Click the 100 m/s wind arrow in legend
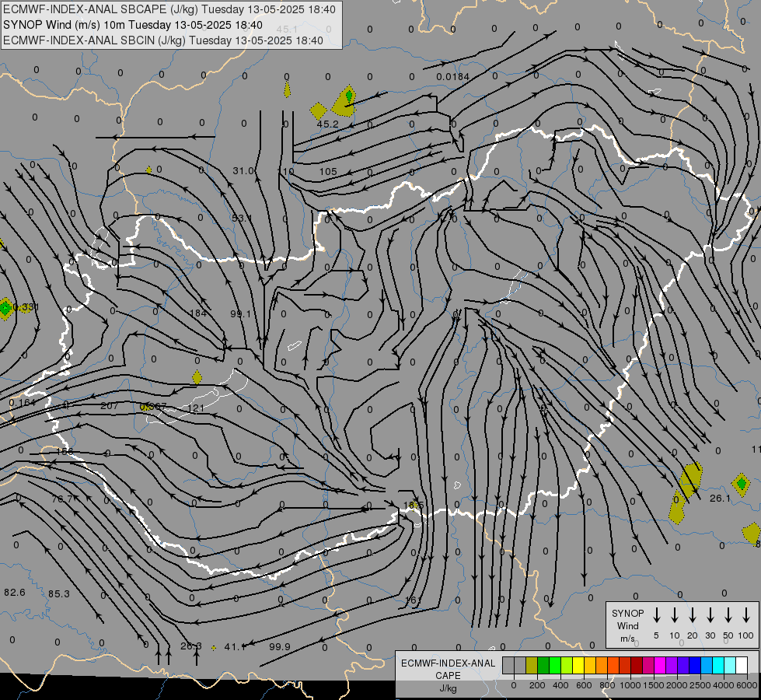The image size is (761, 700). (x=746, y=615)
